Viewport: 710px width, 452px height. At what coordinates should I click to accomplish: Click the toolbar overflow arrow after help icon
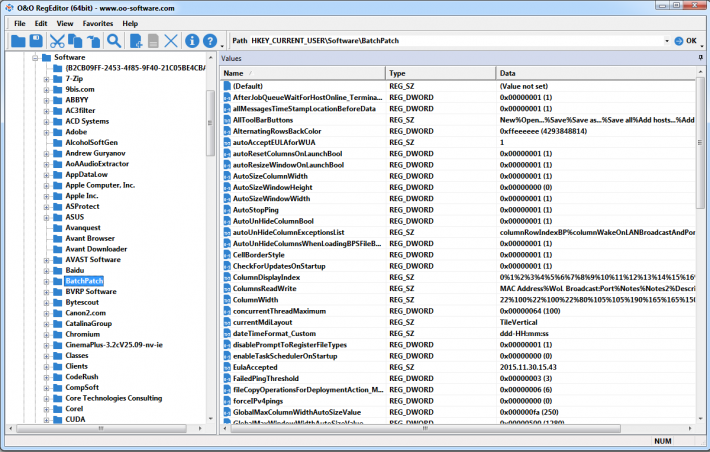pyautogui.click(x=222, y=45)
